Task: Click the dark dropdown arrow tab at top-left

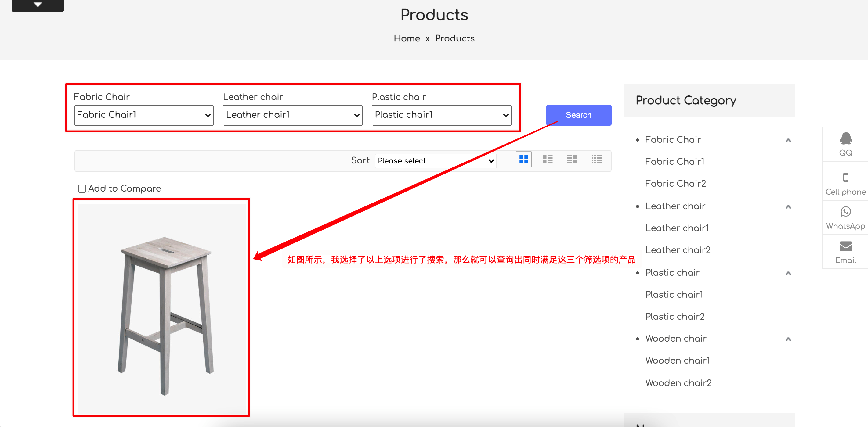Action: pos(38,5)
